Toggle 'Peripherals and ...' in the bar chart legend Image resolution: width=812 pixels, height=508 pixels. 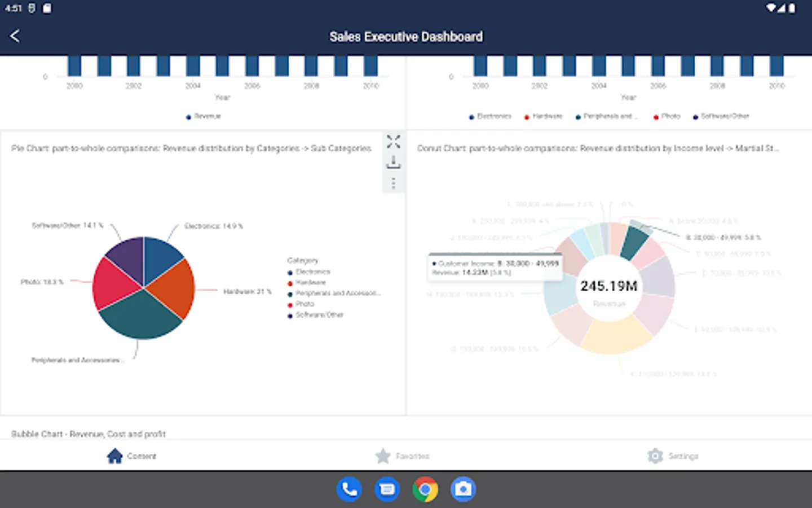pos(606,116)
